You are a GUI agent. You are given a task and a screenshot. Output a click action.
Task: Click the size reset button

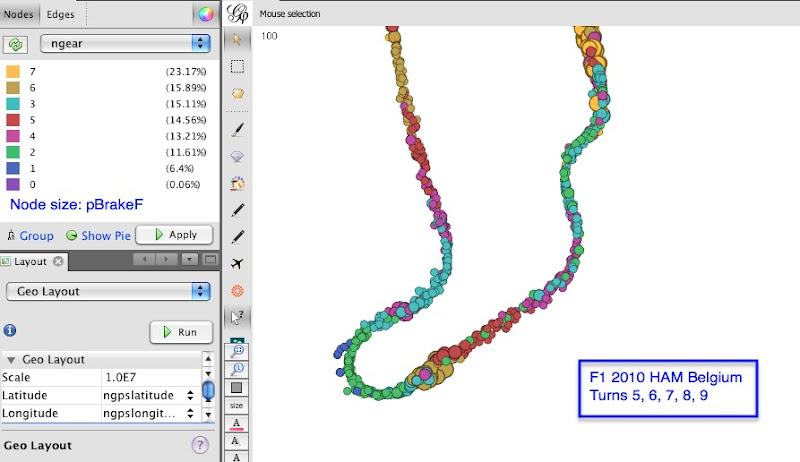click(x=236, y=405)
